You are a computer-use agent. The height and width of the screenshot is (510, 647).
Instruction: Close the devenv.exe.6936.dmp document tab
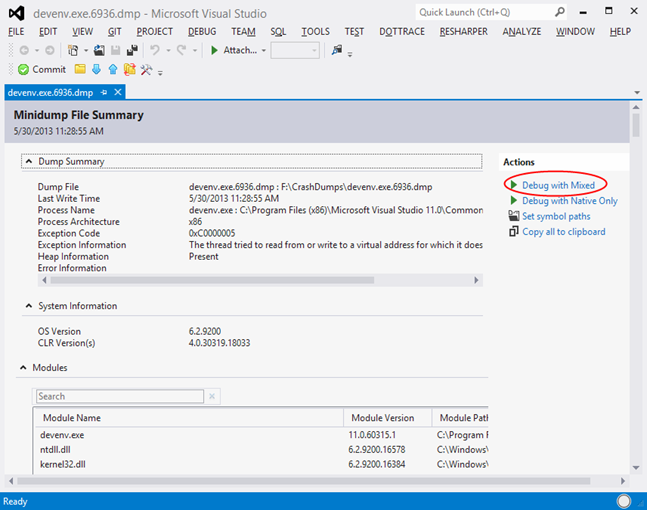click(118, 92)
